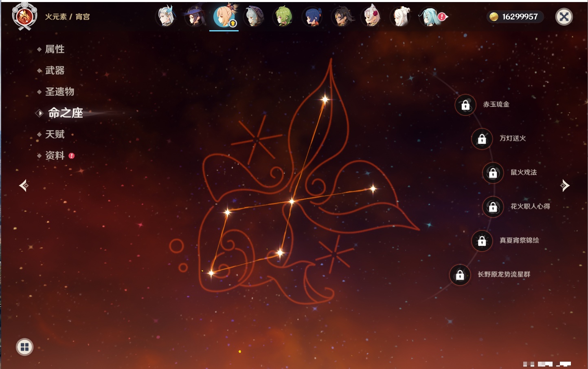Close the character screen
Image resolution: width=588 pixels, height=369 pixels.
[564, 17]
